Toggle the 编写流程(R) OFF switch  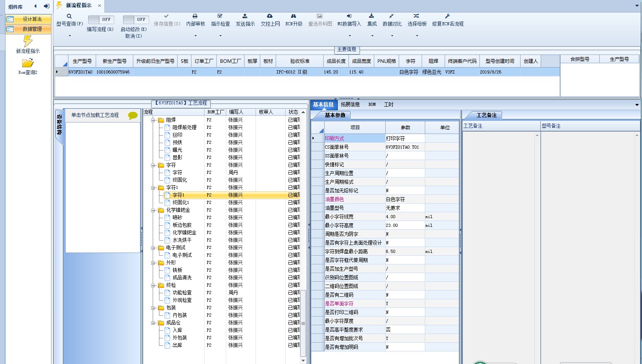(x=101, y=19)
